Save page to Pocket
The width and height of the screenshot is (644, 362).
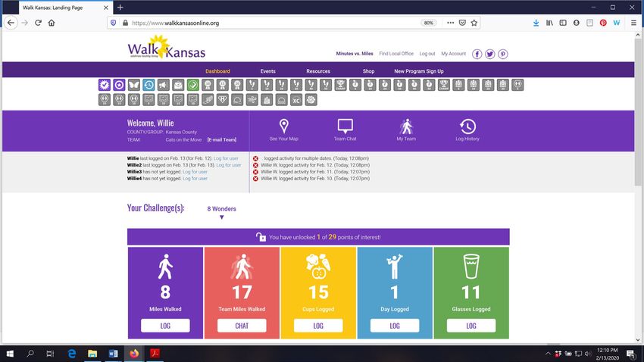(462, 23)
